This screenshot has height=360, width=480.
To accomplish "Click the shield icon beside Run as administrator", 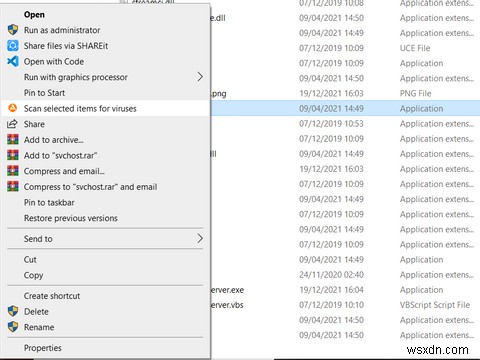I will pyautogui.click(x=13, y=30).
